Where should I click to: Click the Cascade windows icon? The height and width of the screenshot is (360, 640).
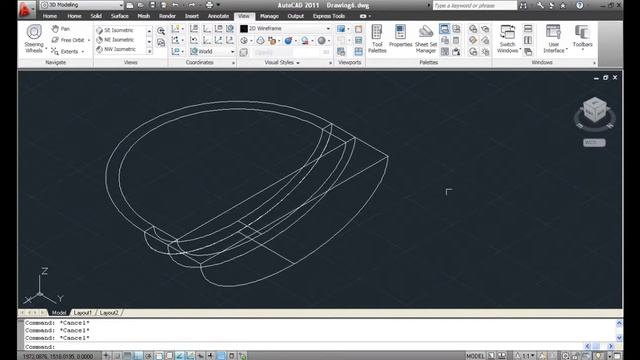click(528, 52)
